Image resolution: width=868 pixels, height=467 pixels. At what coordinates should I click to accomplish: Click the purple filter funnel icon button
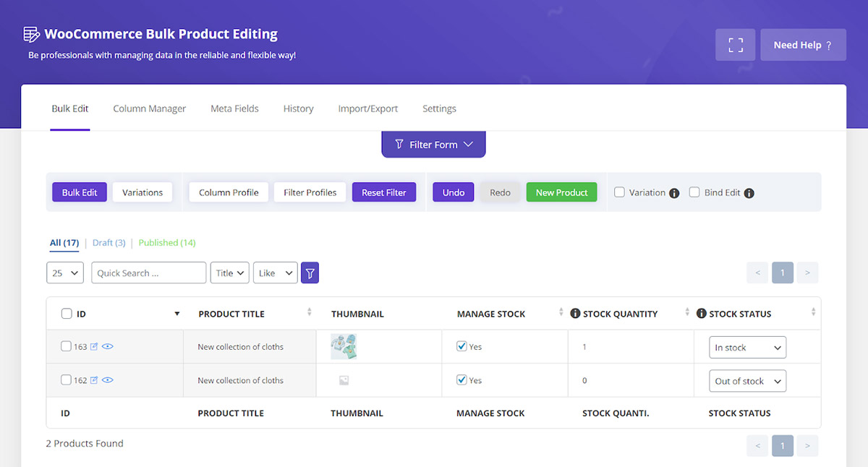[x=310, y=273]
